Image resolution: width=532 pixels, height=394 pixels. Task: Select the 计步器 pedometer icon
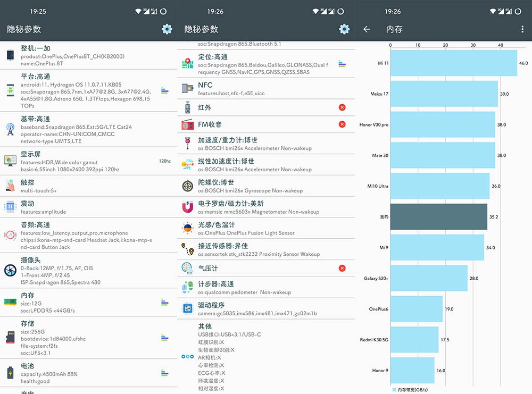187,287
